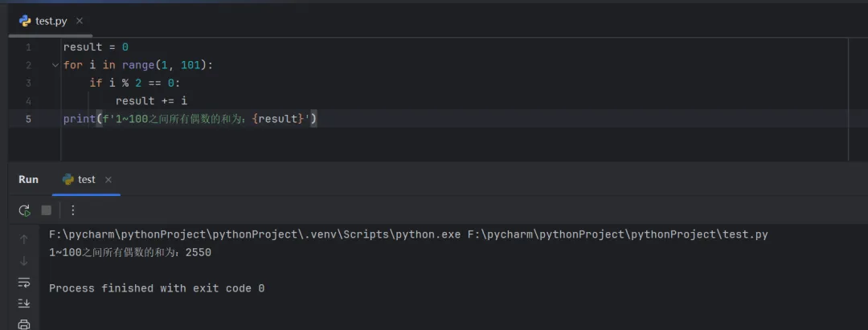The image size is (868, 330).
Task: Enable scroll to end of output
Action: pos(24,303)
